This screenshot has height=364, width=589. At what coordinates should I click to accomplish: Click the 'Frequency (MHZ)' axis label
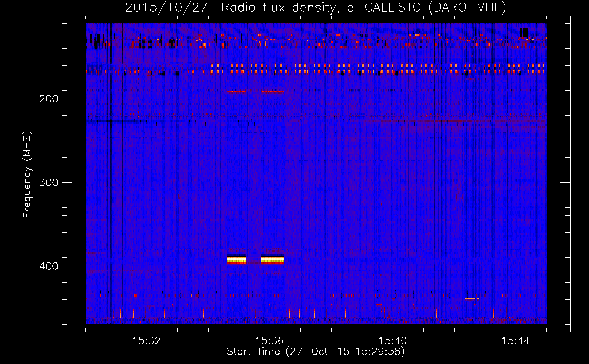tap(27, 175)
